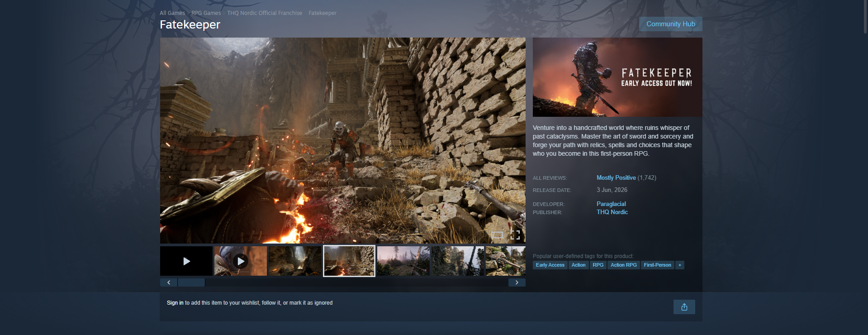Click the 'DEVELOPER:' label
The width and height of the screenshot is (868, 335).
549,204
